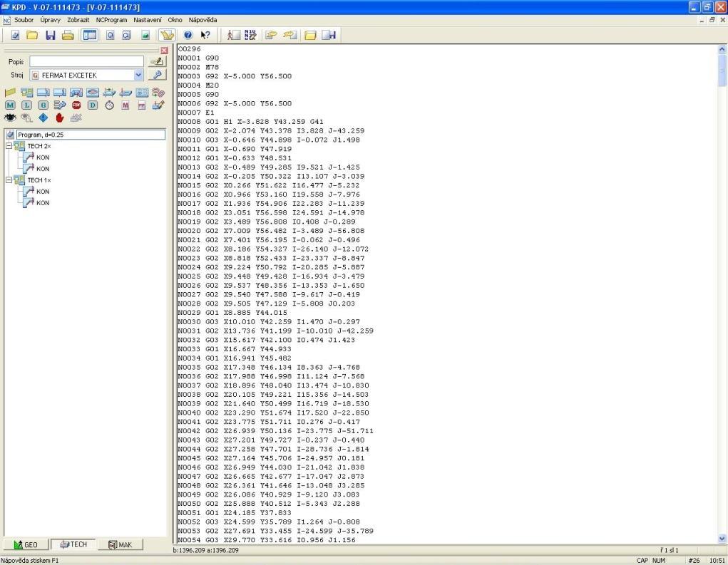Click the walking figure simulation icon
The image size is (728, 565).
233,35
